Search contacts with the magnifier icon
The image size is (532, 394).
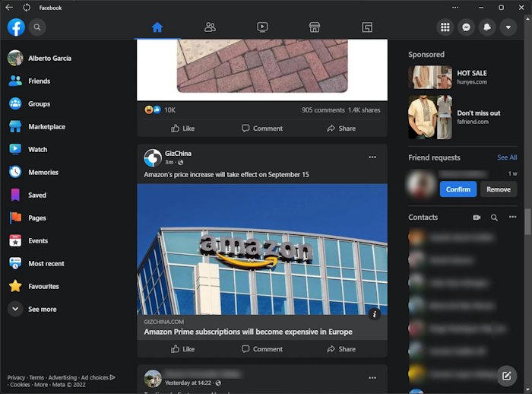click(x=494, y=218)
